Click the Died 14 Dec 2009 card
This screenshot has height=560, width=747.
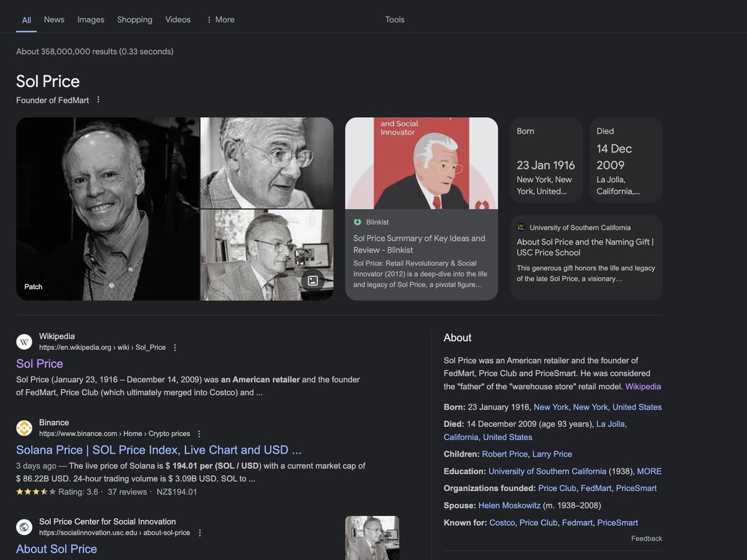point(626,161)
